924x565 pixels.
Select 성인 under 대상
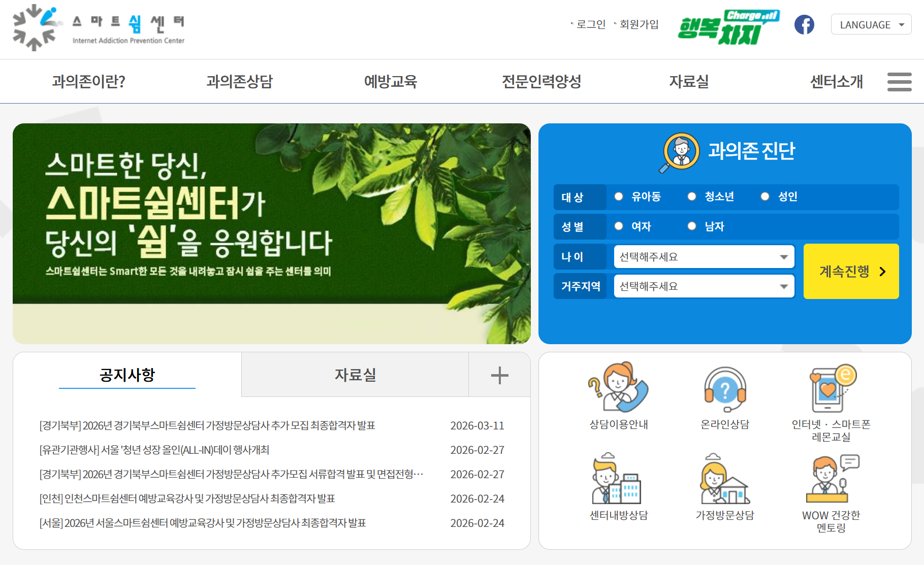coord(764,197)
